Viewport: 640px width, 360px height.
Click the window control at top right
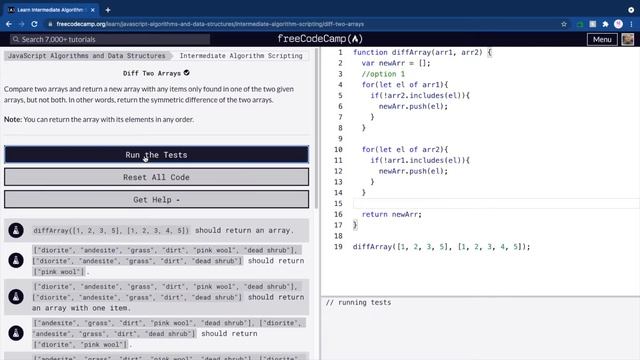[631, 10]
